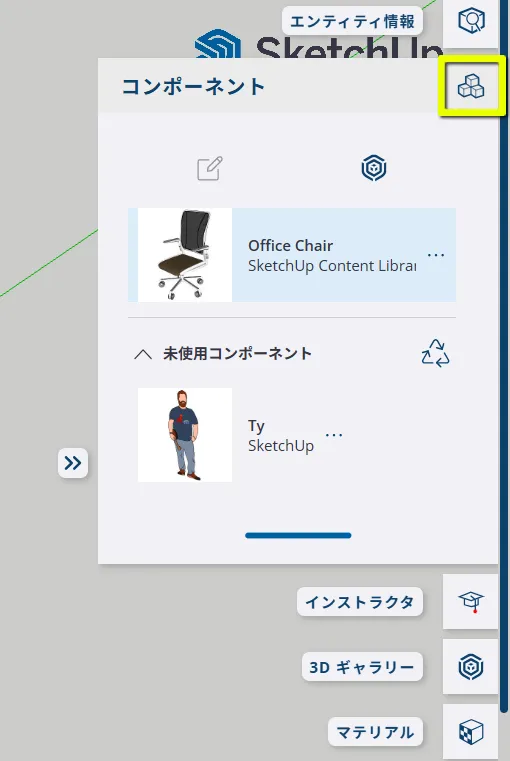Viewport: 510px width, 761px height.
Task: Open the Office Chair three-dot menu
Action: [436, 255]
